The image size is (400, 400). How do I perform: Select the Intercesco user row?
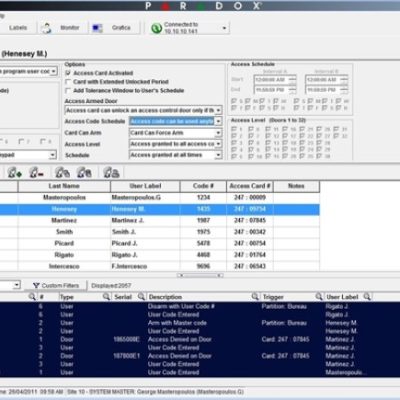point(160,266)
